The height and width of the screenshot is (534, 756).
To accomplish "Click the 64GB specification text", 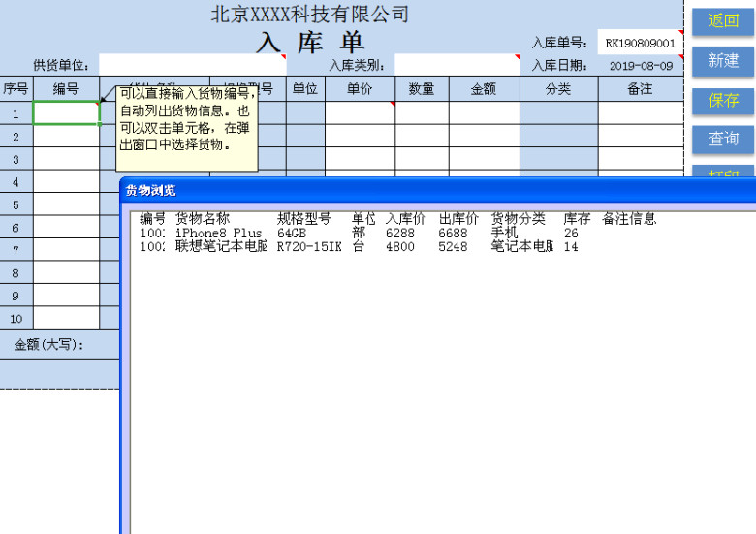I will coord(292,234).
